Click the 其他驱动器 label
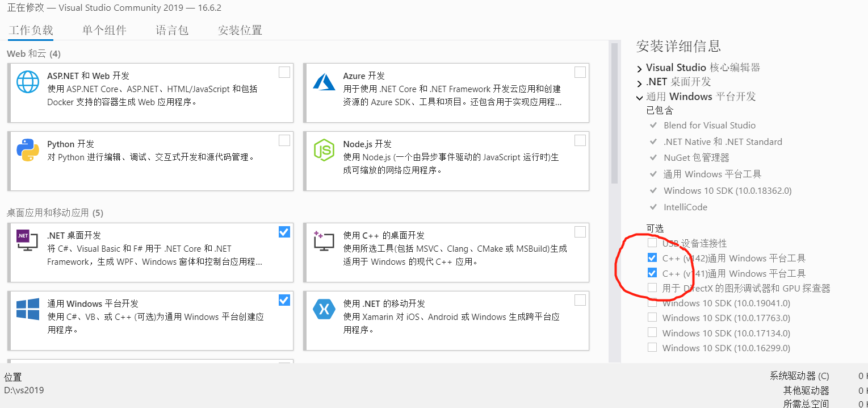Image resolution: width=868 pixels, height=408 pixels. coord(806,391)
